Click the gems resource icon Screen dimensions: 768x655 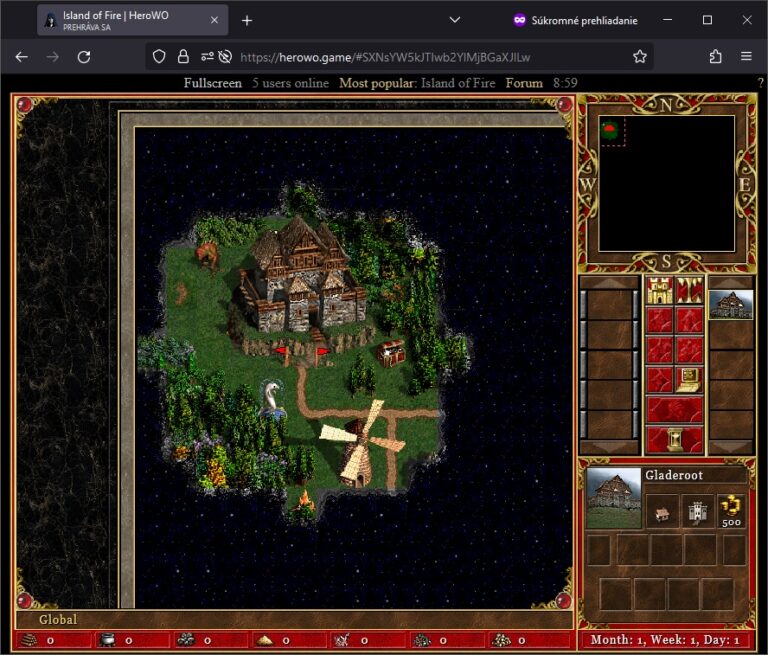coord(422,640)
